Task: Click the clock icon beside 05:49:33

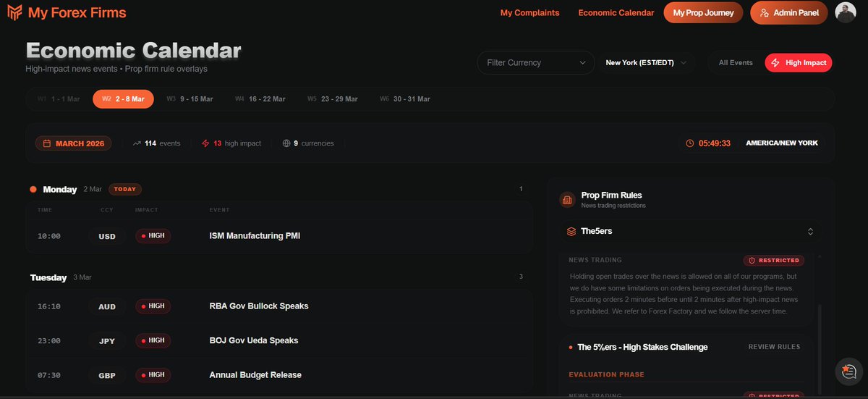Action: (689, 143)
